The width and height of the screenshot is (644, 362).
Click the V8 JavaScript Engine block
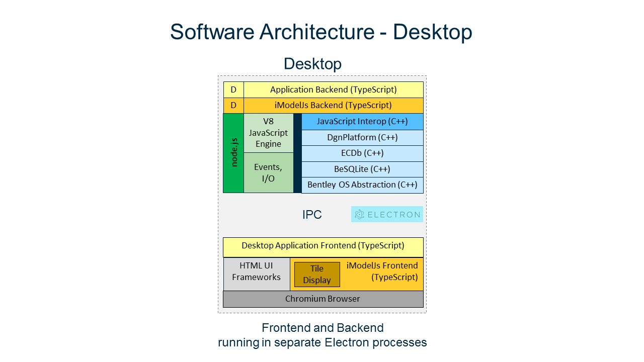tap(268, 133)
